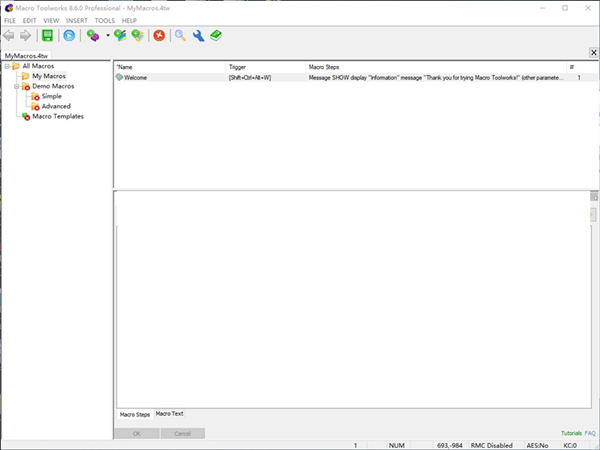The height and width of the screenshot is (450, 600).
Task: Open the INSERT menu
Action: [x=77, y=21]
